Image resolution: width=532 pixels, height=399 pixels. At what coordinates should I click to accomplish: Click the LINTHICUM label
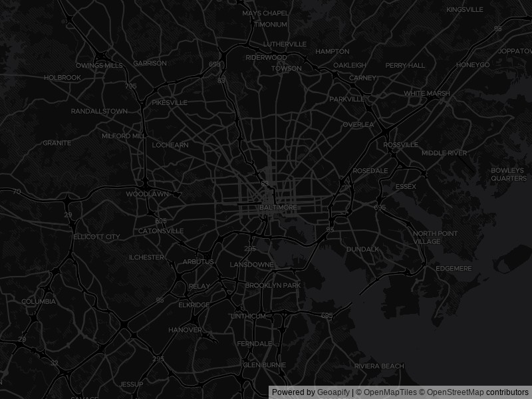click(x=248, y=317)
